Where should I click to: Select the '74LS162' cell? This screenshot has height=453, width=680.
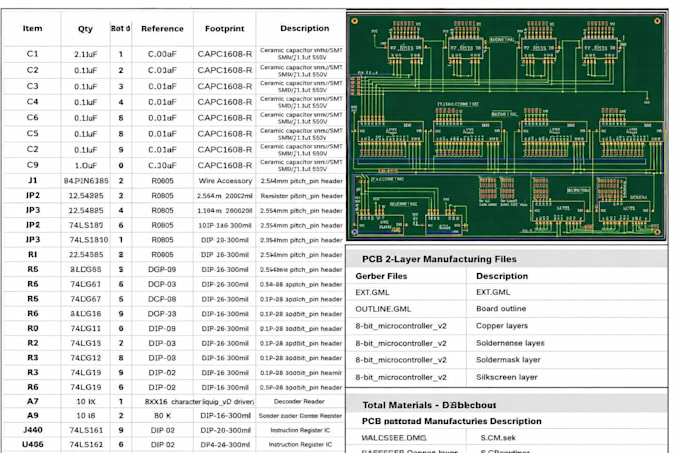[86, 444]
